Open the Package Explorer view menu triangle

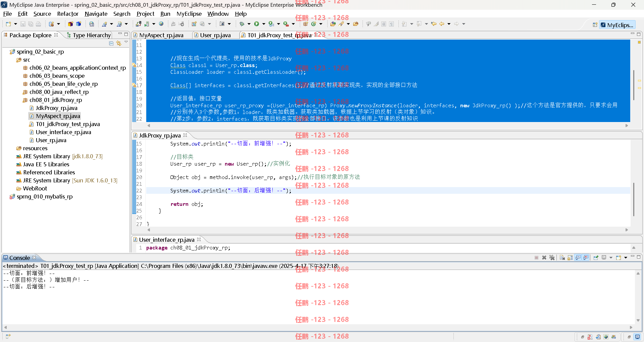click(126, 42)
